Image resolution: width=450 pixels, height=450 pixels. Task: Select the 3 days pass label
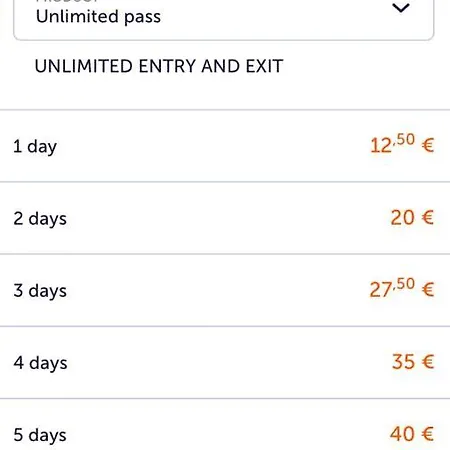point(40,291)
